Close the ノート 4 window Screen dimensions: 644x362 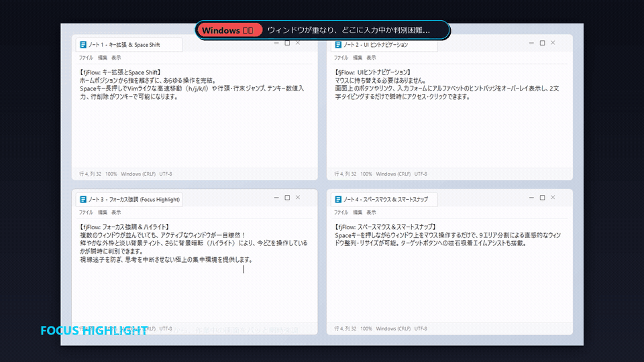pos(553,197)
